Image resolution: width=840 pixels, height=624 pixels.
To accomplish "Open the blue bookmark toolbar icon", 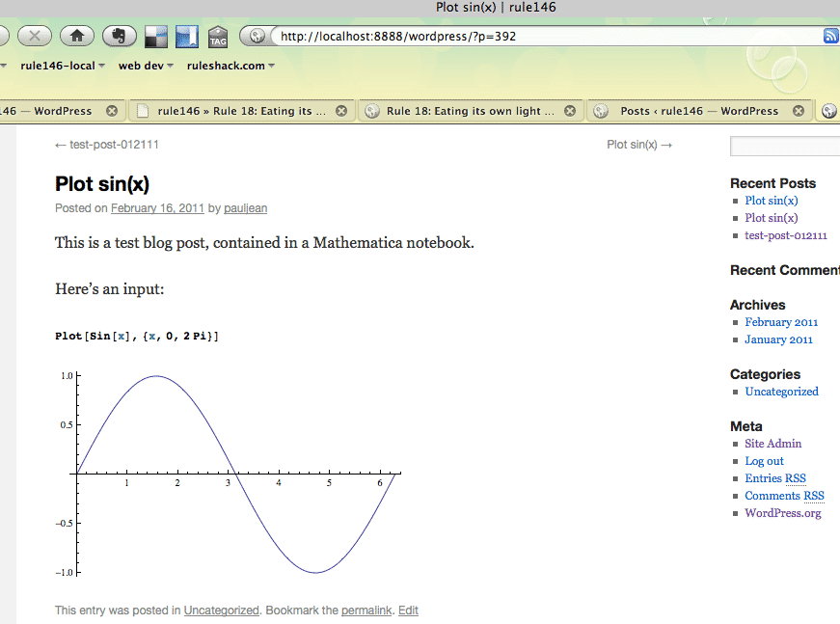I will click(x=187, y=37).
